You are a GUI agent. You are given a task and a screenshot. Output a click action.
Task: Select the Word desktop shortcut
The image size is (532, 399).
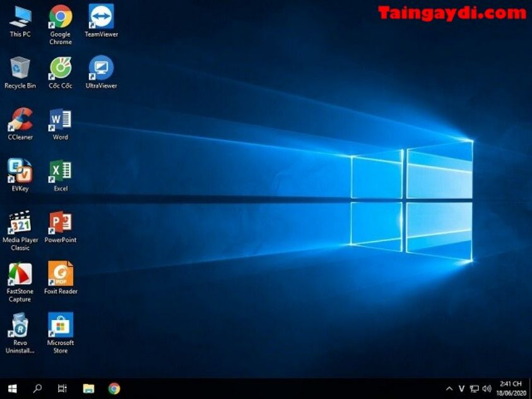61,124
